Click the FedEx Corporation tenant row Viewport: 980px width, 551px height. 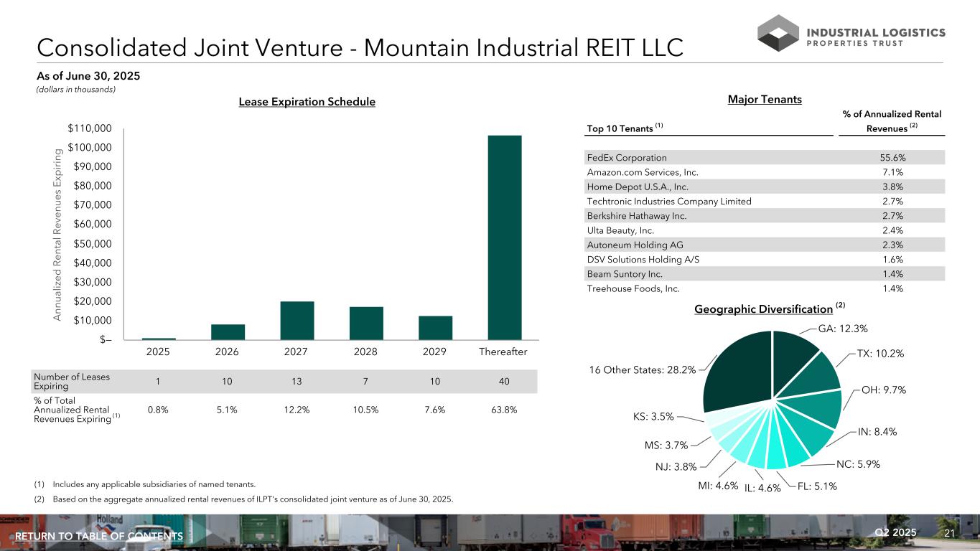point(765,158)
